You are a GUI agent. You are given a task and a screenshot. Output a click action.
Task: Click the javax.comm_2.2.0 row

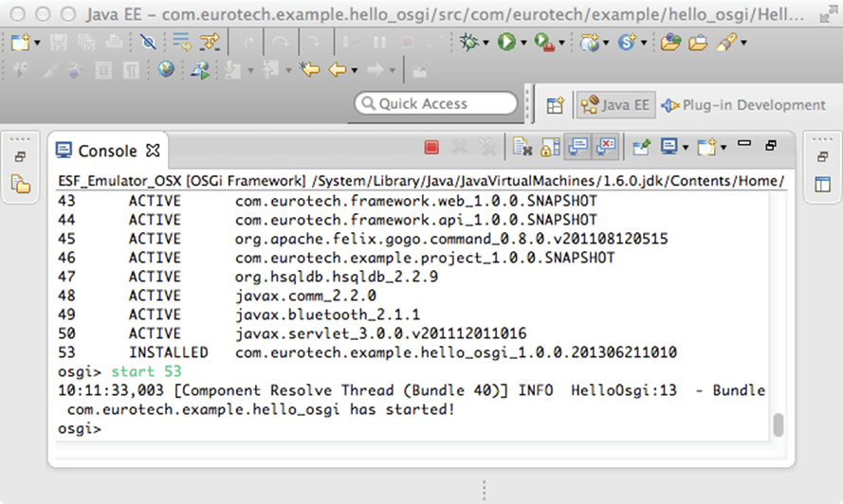[217, 296]
